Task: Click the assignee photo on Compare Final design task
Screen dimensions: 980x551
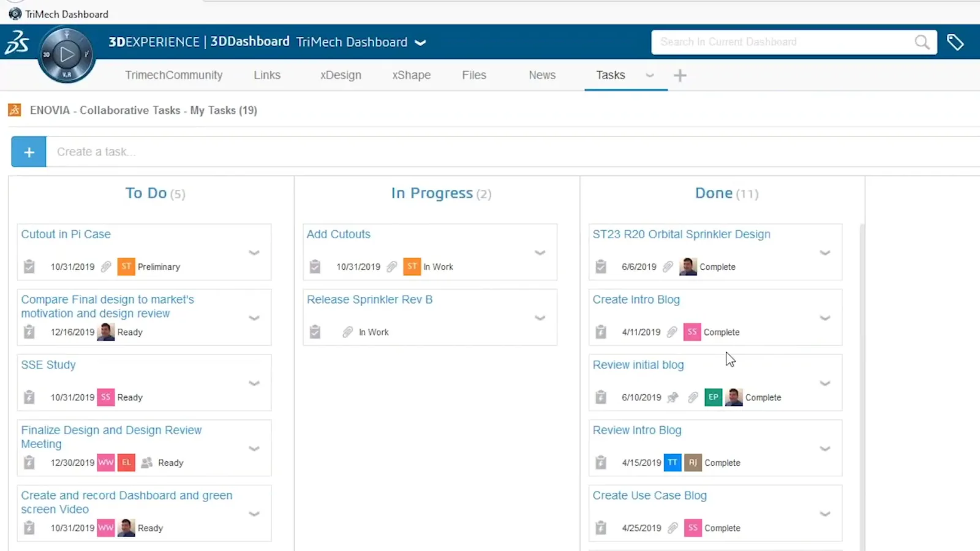Action: (x=106, y=332)
